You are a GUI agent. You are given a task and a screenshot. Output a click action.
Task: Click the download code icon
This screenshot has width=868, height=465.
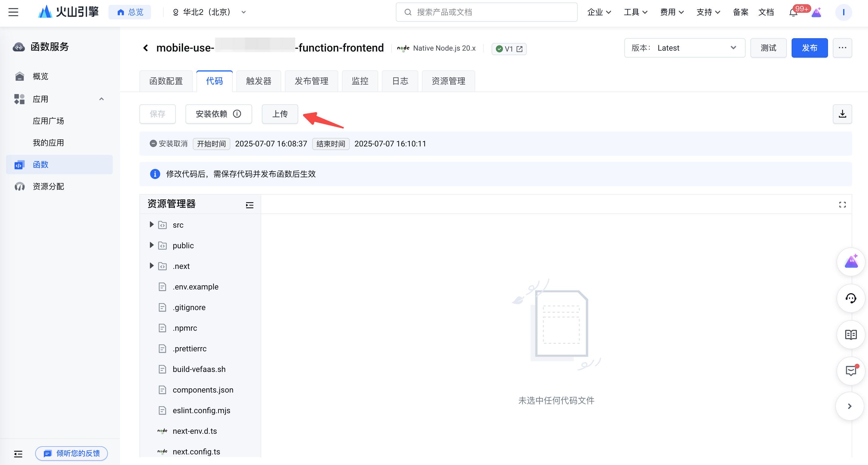(842, 114)
